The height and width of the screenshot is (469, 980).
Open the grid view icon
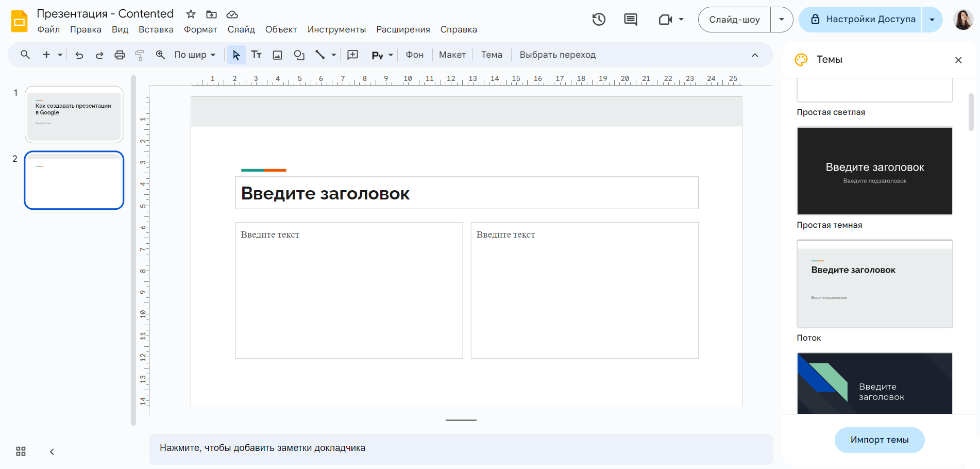[21, 451]
